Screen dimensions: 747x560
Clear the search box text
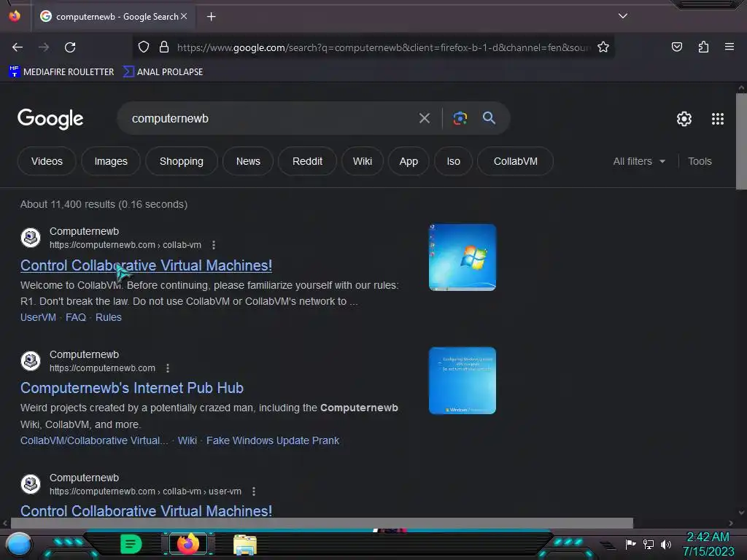[x=424, y=118]
